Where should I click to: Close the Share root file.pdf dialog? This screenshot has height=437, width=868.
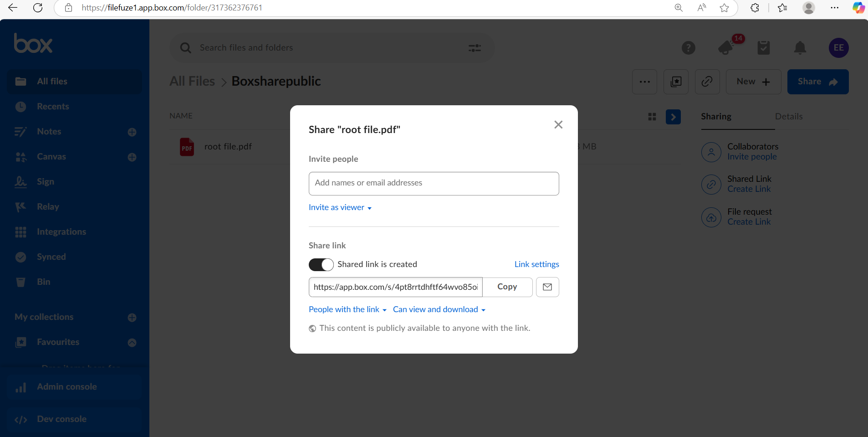point(558,124)
